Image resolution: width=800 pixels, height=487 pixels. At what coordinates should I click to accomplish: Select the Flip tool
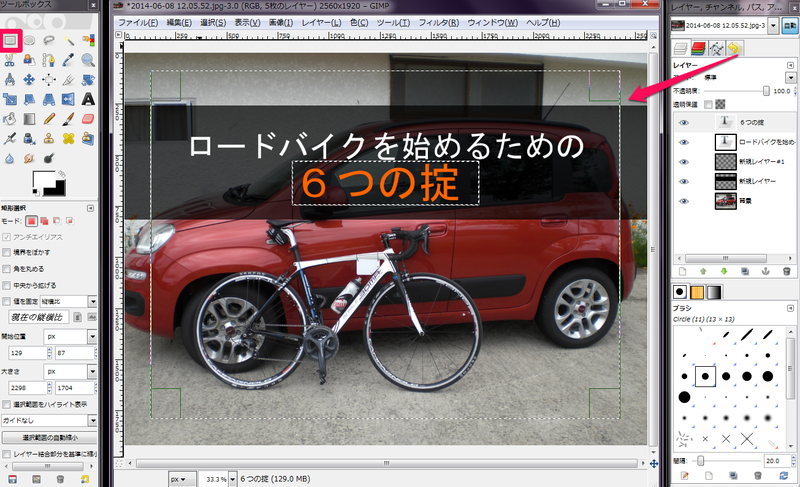69,99
